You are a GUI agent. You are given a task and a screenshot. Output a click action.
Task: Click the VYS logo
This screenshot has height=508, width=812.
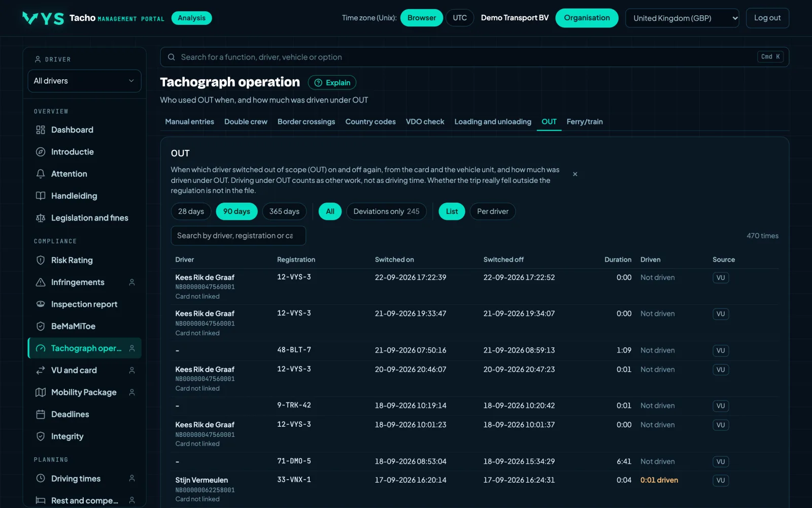tap(43, 18)
